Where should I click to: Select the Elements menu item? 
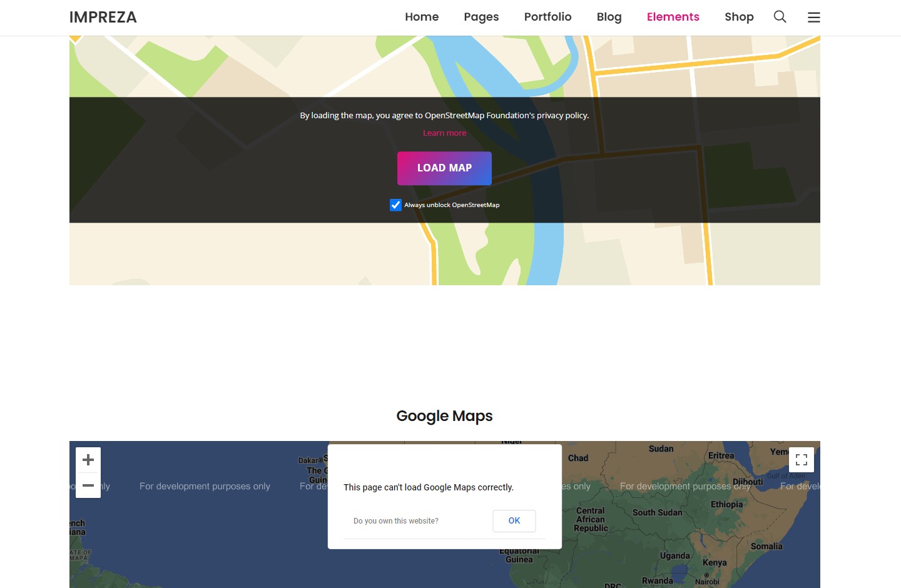coord(673,17)
